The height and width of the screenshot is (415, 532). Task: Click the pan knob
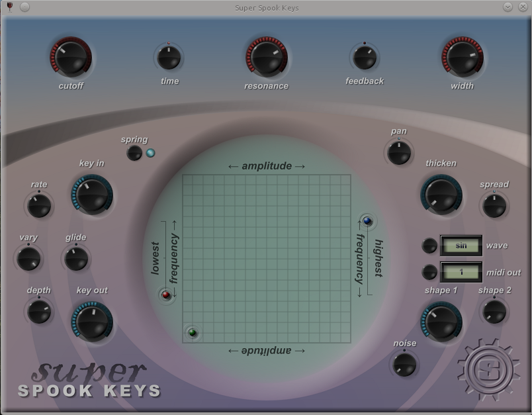click(x=399, y=153)
